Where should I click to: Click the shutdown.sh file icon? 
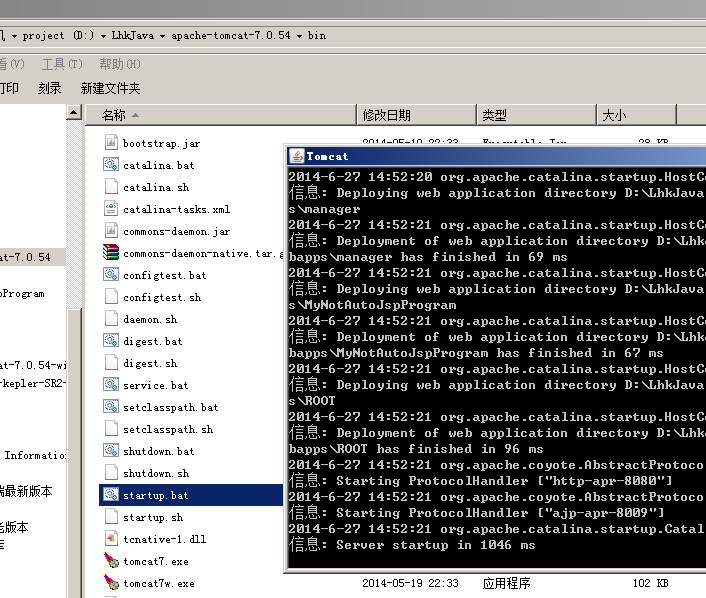point(111,472)
